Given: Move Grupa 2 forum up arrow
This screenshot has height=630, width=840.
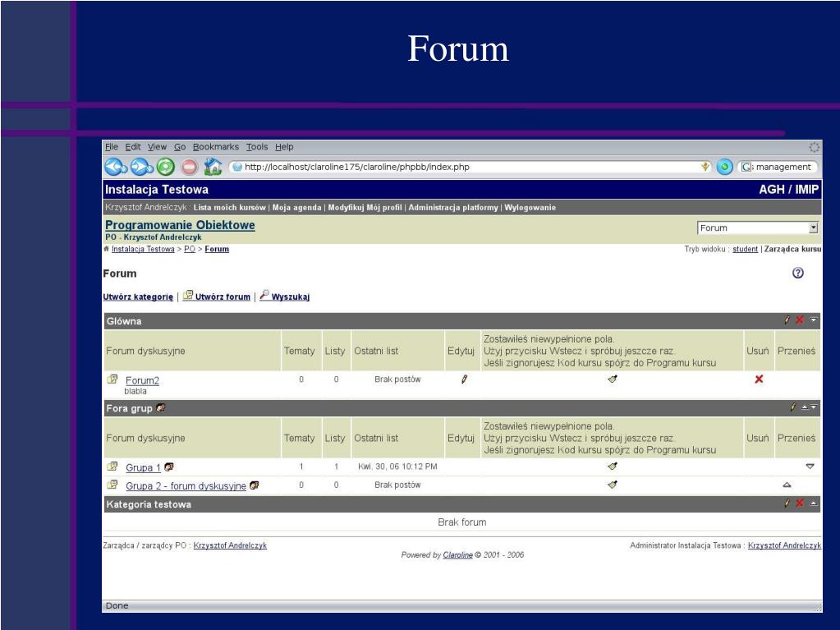Looking at the screenshot, I should click(787, 485).
